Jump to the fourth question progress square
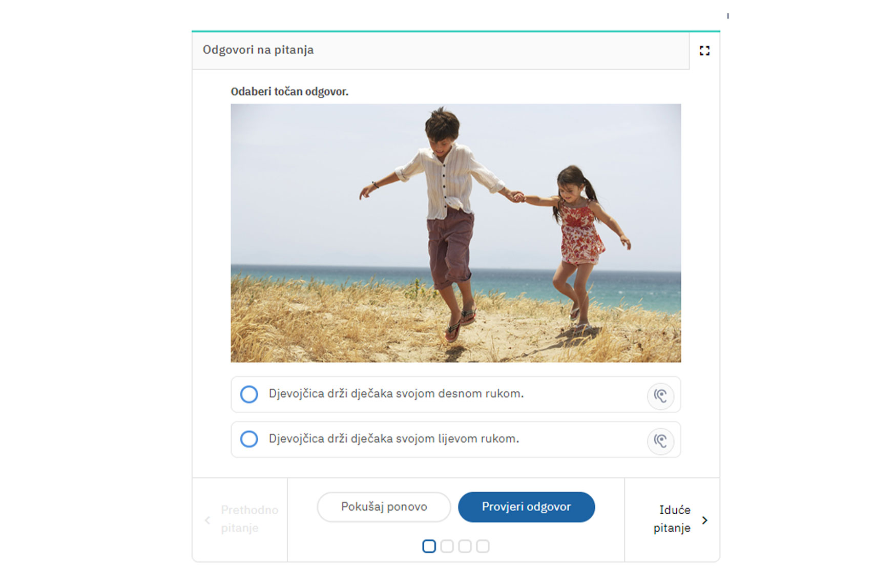895x588 pixels. (483, 547)
